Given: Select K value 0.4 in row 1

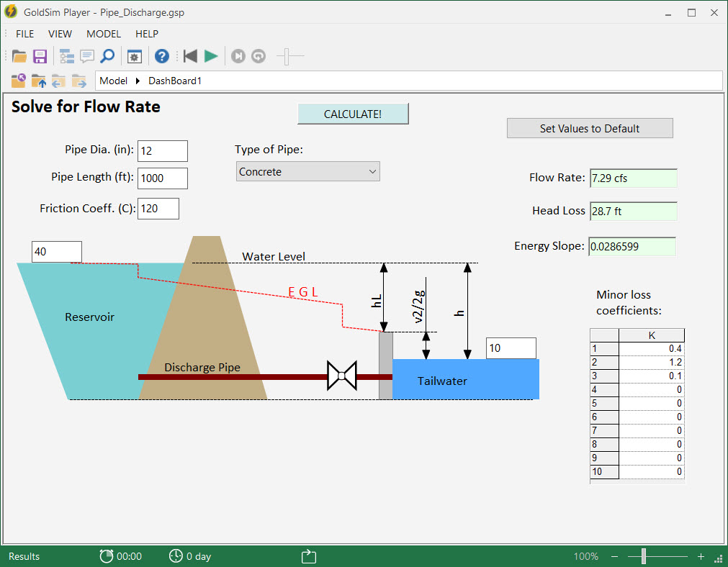Looking at the screenshot, I should pos(652,348).
